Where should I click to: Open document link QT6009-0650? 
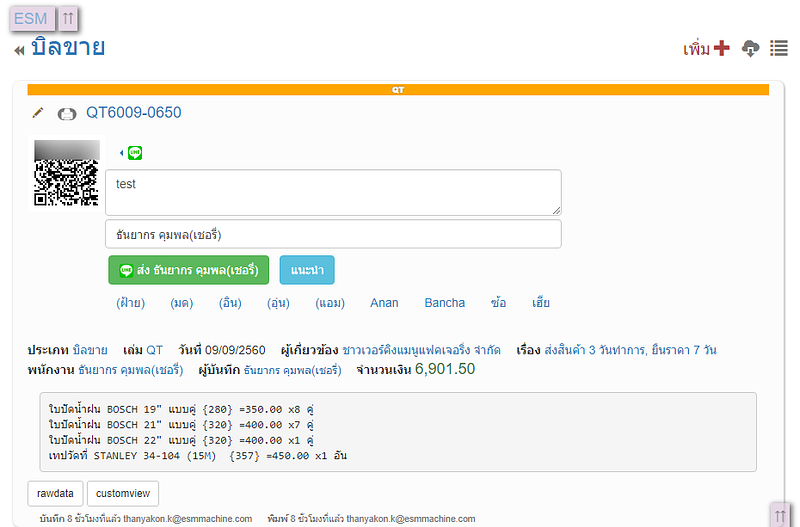[x=133, y=112]
